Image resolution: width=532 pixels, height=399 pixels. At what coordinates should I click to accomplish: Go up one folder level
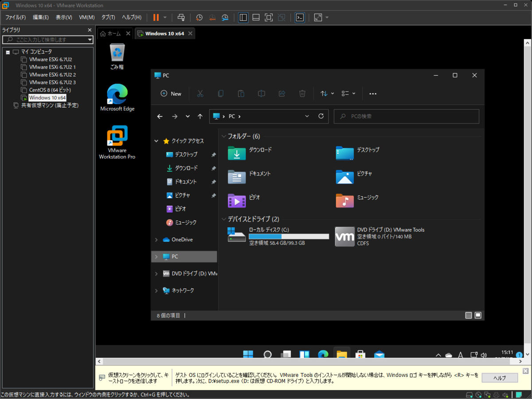pyautogui.click(x=200, y=116)
